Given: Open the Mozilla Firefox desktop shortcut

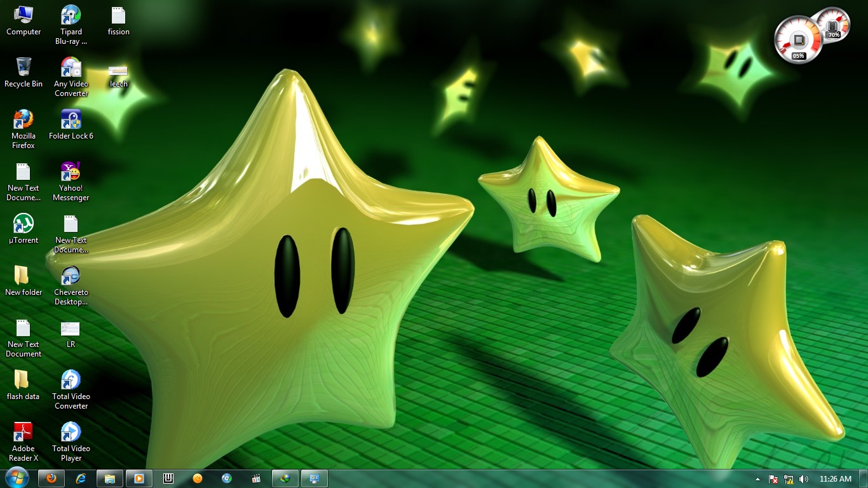Looking at the screenshot, I should 24,120.
